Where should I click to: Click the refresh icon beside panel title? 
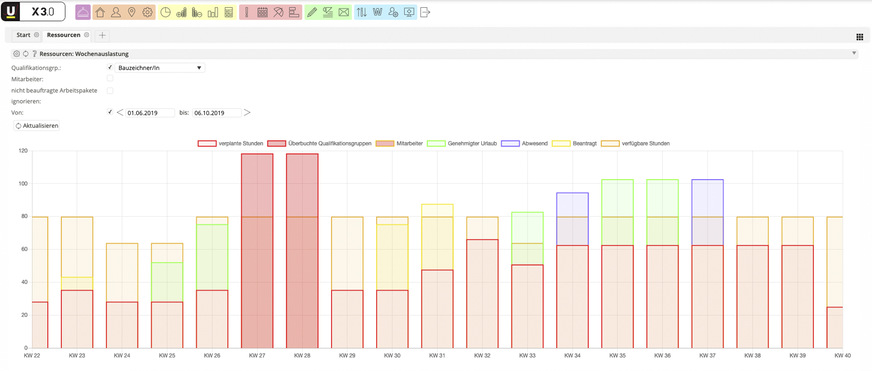[x=26, y=54]
